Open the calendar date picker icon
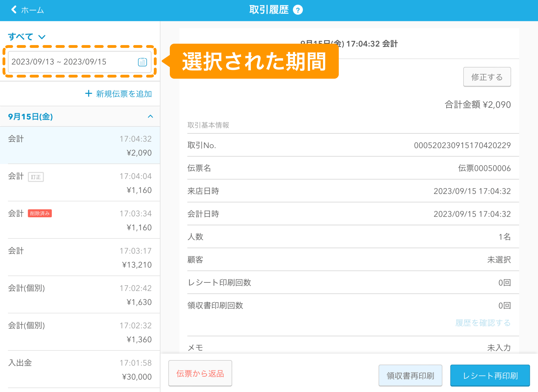The height and width of the screenshot is (392, 538). pyautogui.click(x=142, y=62)
